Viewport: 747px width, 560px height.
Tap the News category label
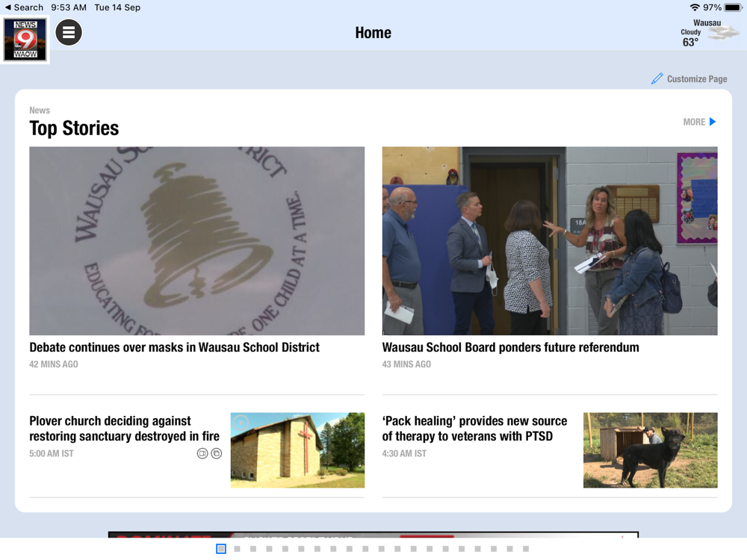40,110
